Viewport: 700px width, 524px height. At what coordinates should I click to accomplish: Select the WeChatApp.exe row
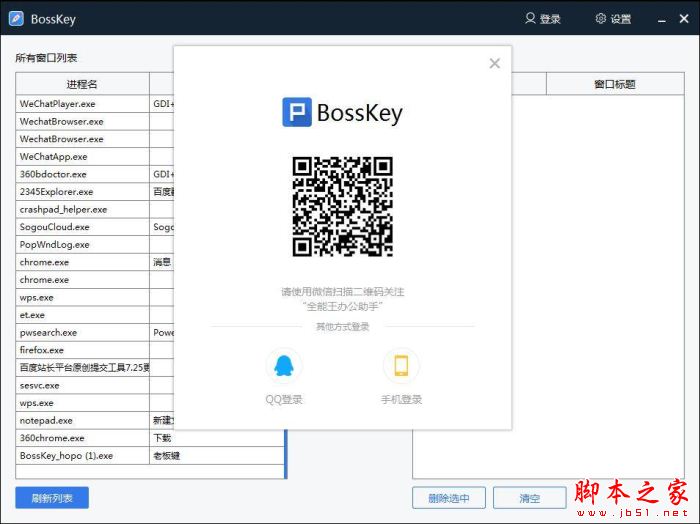click(95, 157)
